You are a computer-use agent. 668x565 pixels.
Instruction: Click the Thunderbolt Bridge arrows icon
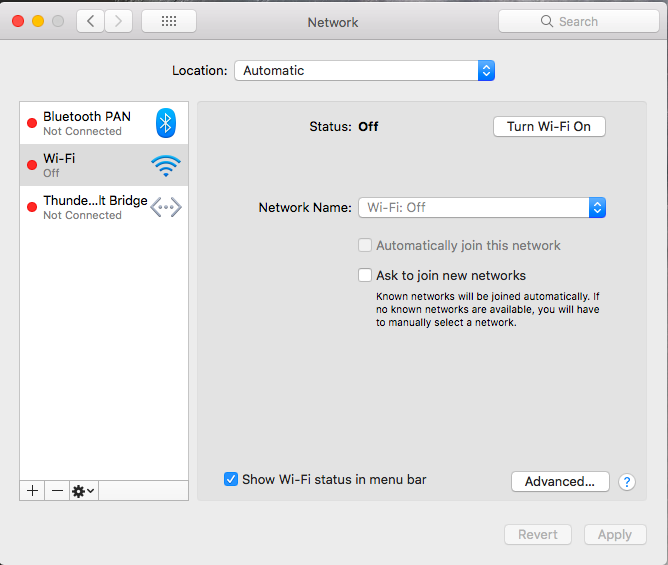pyautogui.click(x=166, y=208)
